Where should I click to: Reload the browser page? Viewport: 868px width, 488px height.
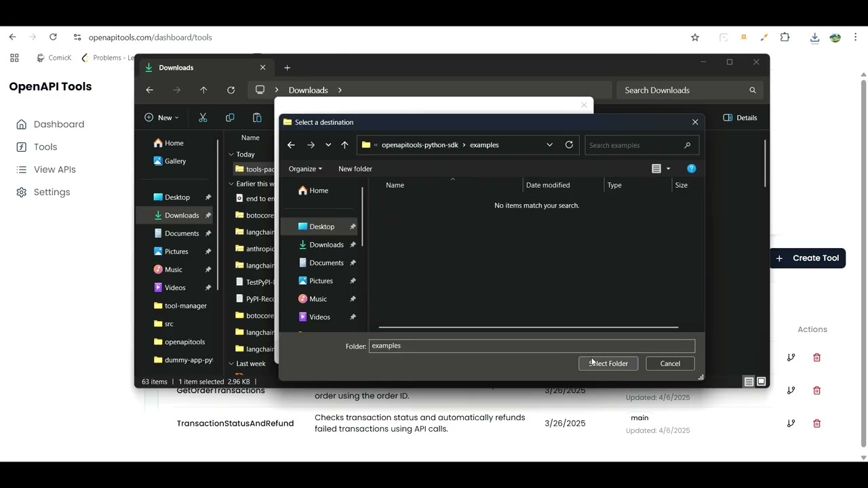[x=53, y=37]
